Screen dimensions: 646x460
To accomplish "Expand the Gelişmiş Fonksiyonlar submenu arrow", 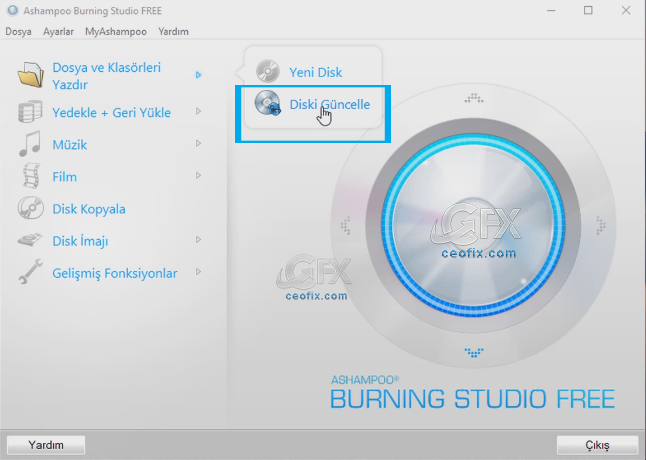I will click(x=199, y=272).
